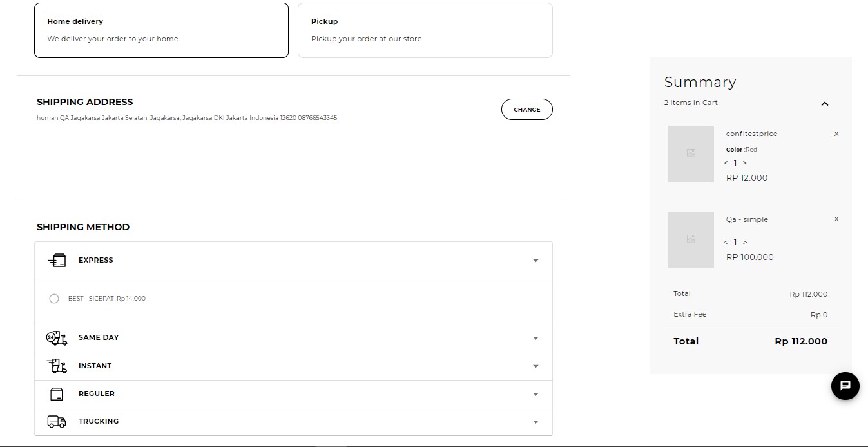Click the image placeholder icon for confitestprice
The height and width of the screenshot is (447, 868).
click(x=691, y=154)
